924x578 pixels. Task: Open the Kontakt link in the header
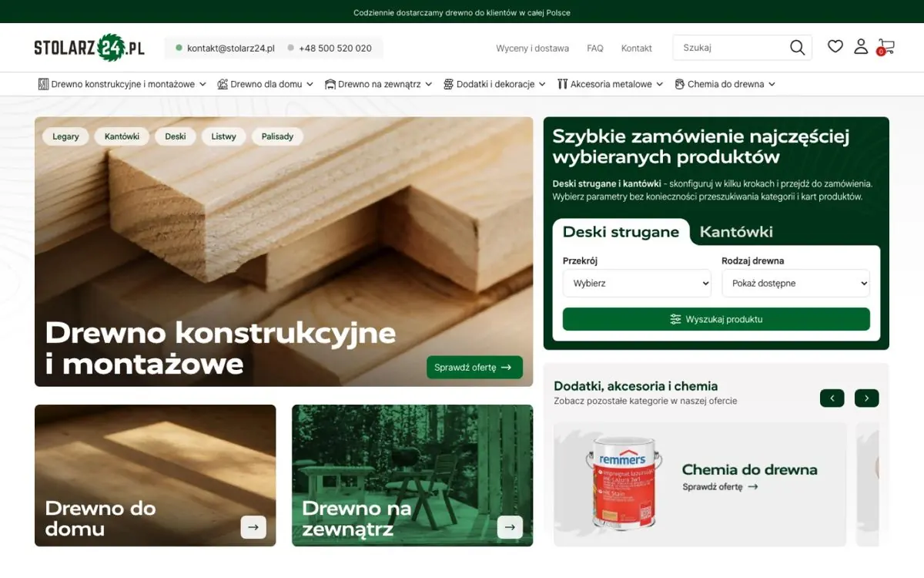637,48
